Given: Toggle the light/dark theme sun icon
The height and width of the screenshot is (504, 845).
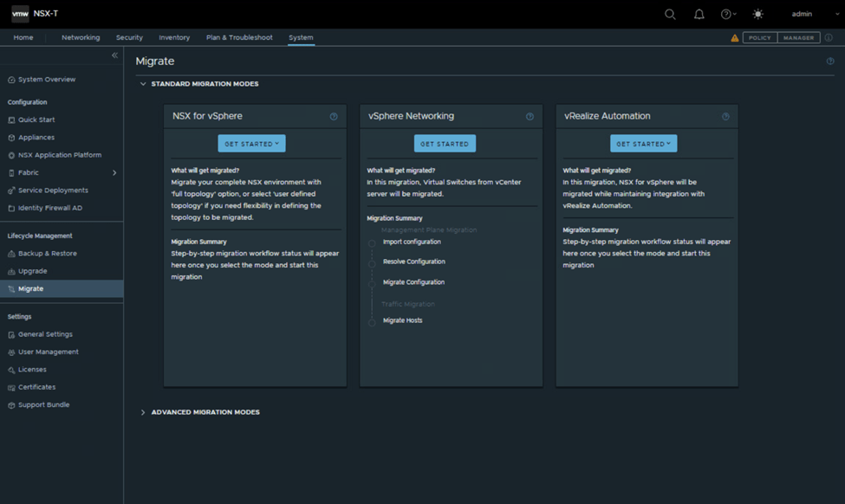Looking at the screenshot, I should [758, 14].
